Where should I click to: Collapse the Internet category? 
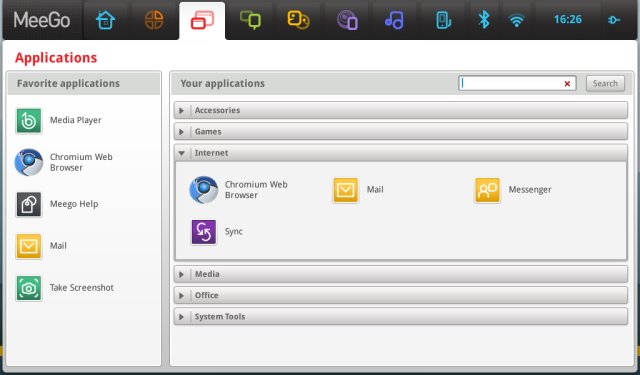401,153
